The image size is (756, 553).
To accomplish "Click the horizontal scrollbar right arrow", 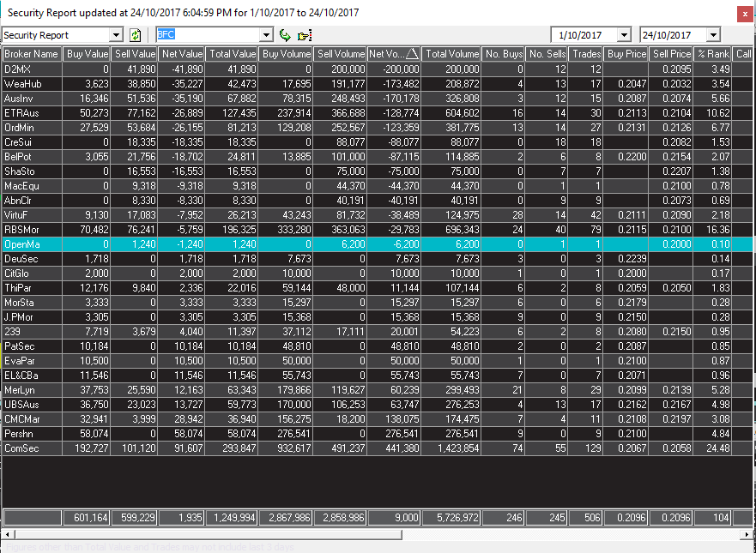I will click(x=747, y=534).
